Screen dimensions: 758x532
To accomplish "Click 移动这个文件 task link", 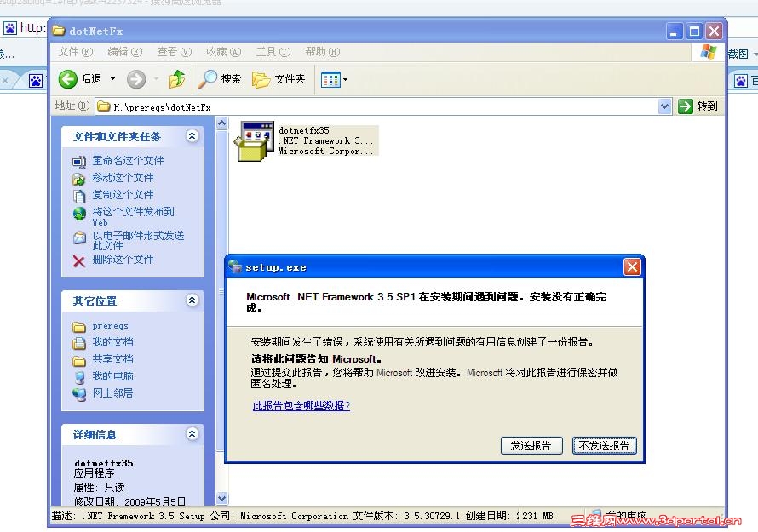I will pos(123,178).
